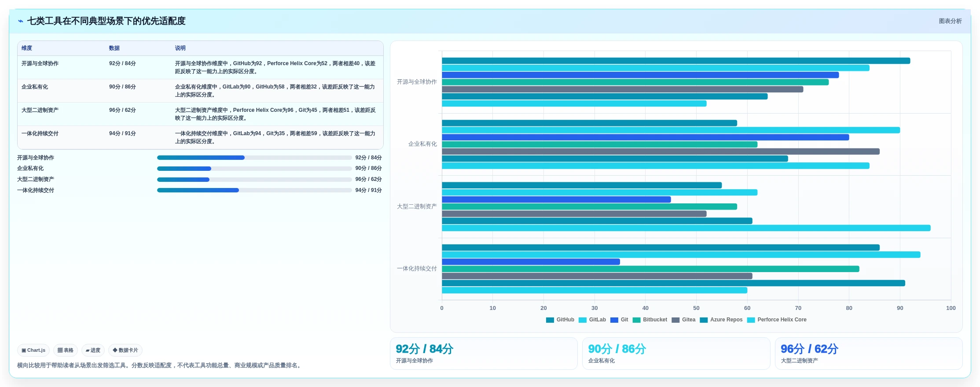Click the footnote starting 横向比较用于帮助读者
The image size is (980, 387).
point(160,365)
